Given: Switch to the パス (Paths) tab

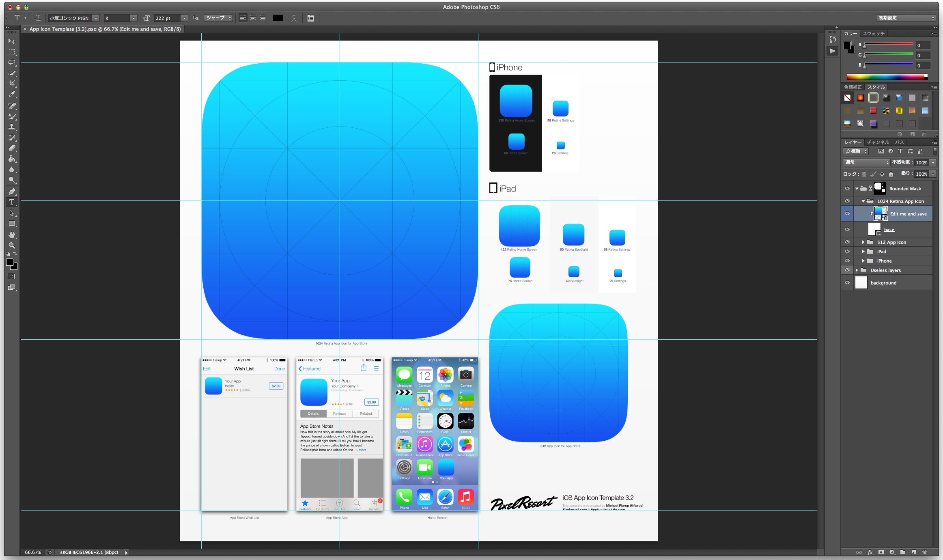Looking at the screenshot, I should 900,142.
